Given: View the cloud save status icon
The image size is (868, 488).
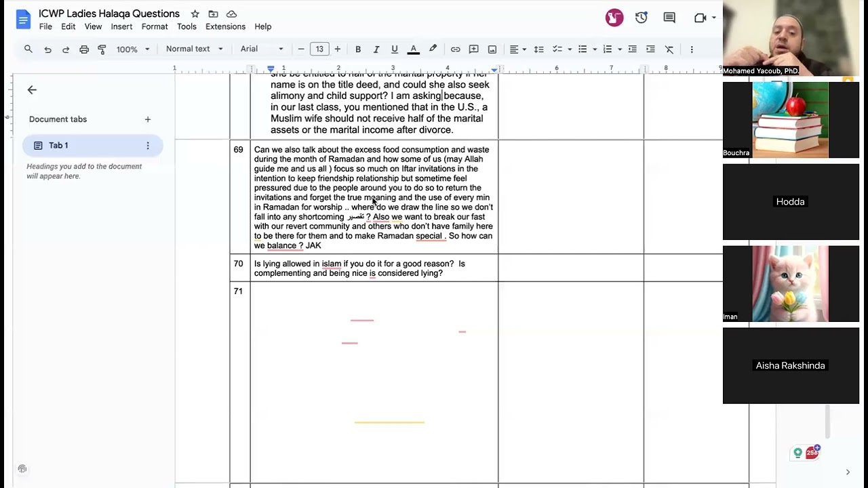Looking at the screenshot, I should coord(232,14).
